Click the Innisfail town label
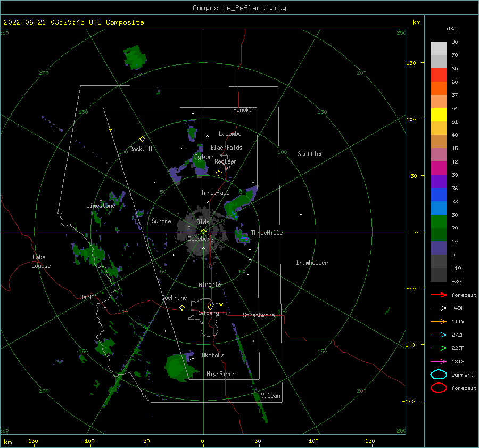Viewport: 479px width, 448px height. [x=215, y=193]
